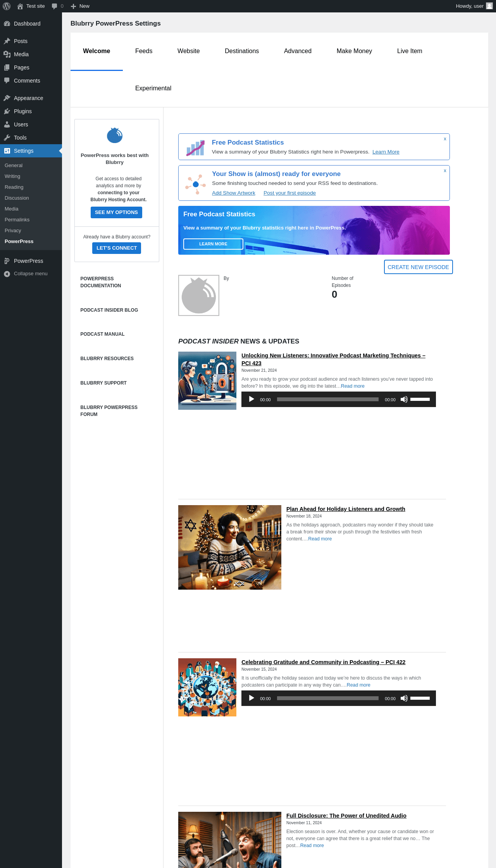Open the Experimental tab

pos(153,88)
